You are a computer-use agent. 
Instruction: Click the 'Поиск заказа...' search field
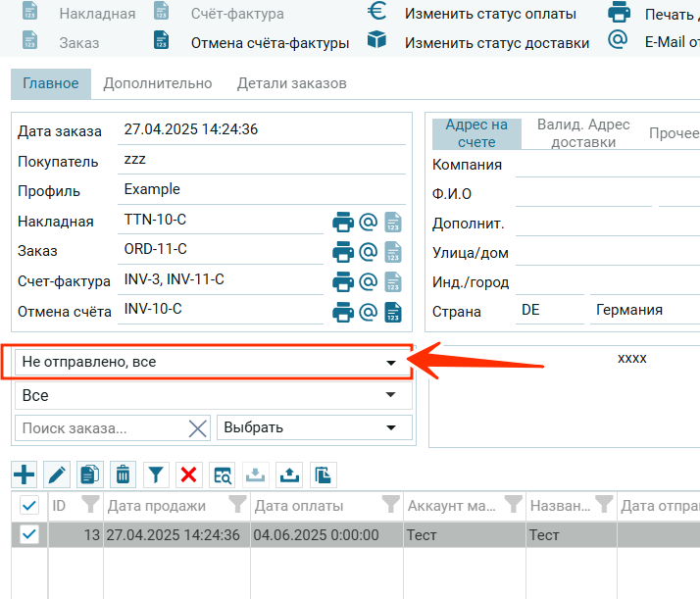(101, 427)
